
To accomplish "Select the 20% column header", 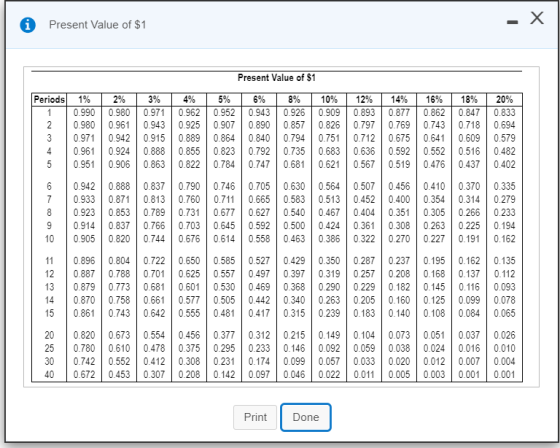I will pyautogui.click(x=504, y=100).
